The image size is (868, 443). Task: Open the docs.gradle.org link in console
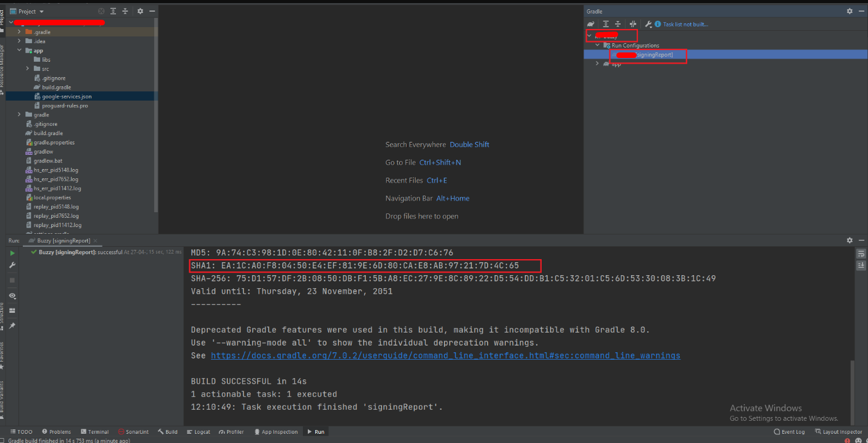coord(445,356)
